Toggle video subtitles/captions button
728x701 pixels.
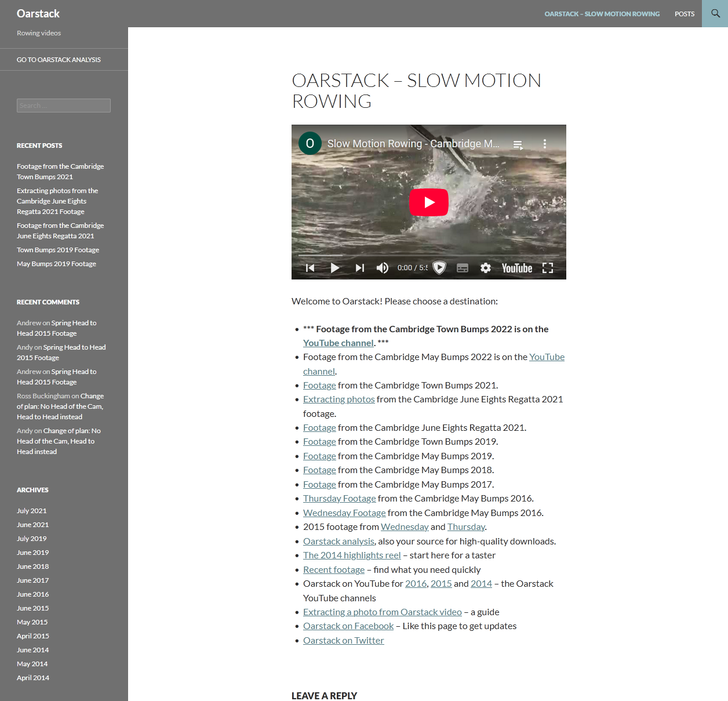click(463, 268)
